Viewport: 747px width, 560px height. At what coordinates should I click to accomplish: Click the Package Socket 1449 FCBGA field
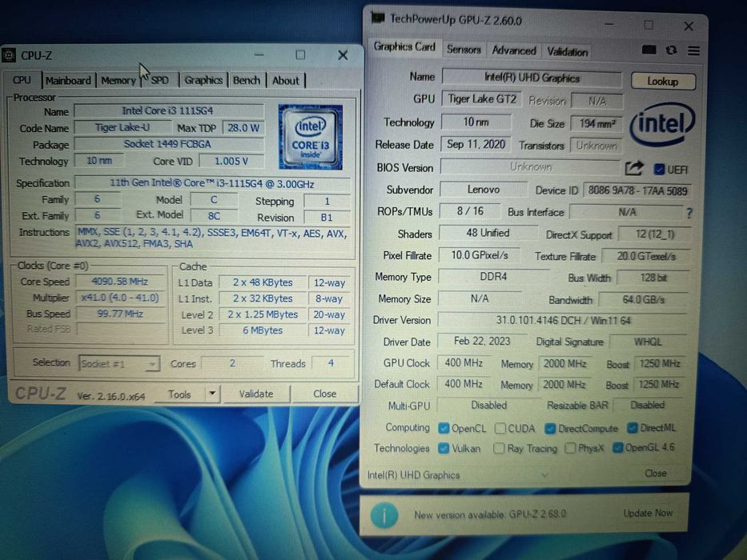(169, 144)
